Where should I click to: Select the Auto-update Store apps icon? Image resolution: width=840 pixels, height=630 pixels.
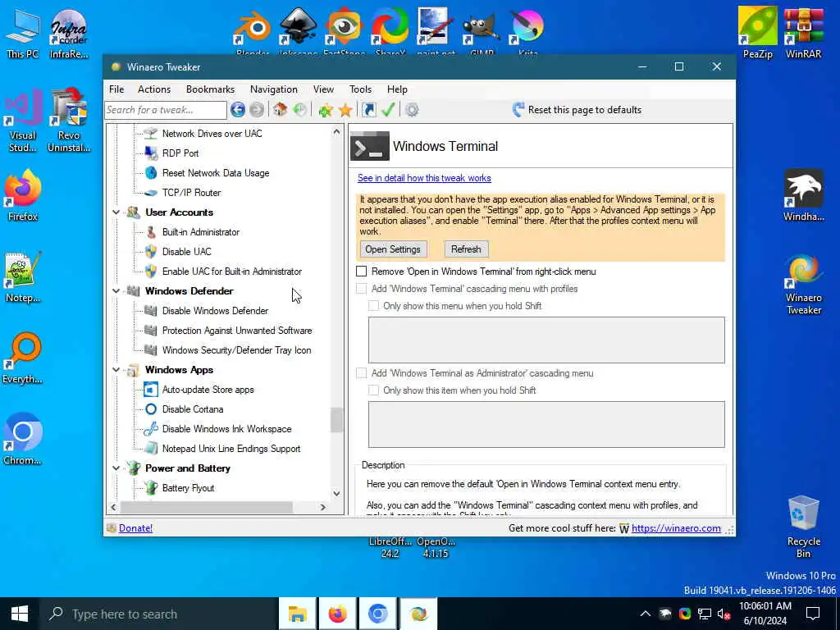(151, 390)
